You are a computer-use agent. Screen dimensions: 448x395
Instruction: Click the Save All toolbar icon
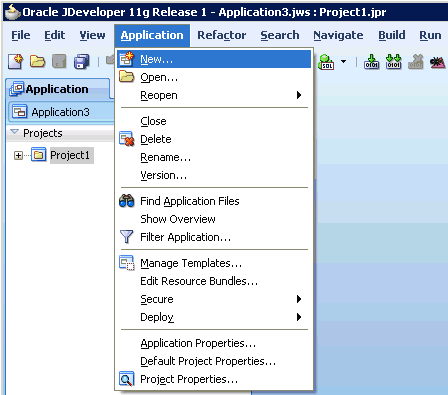82,62
